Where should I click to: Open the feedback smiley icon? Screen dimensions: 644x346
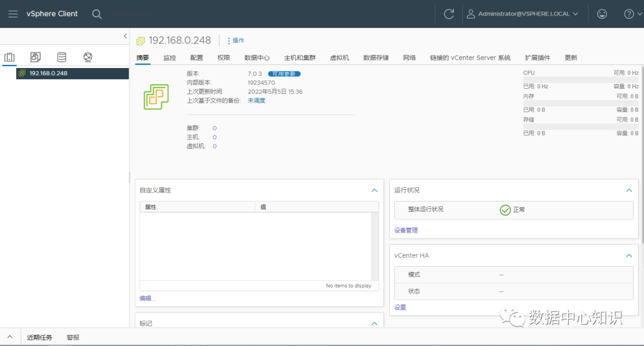pyautogui.click(x=602, y=14)
